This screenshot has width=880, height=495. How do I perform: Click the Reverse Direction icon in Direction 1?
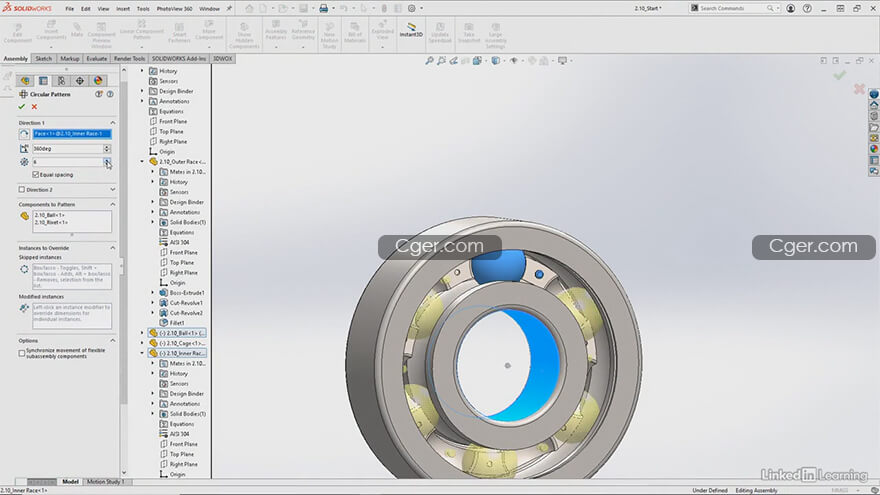tap(24, 134)
